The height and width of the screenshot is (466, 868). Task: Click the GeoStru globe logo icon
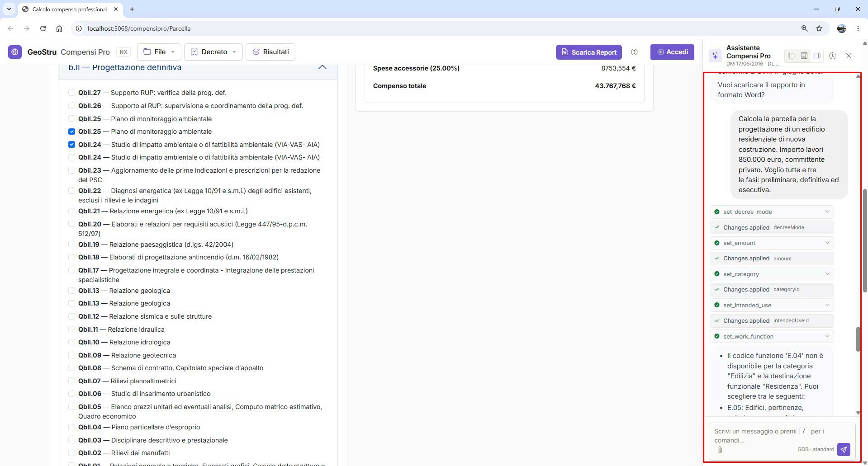[15, 52]
